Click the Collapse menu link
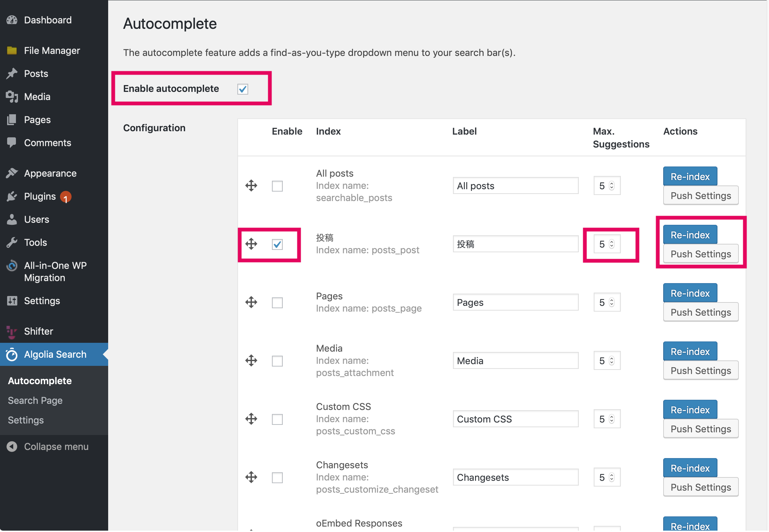Viewport: 769px width, 532px height. (56, 447)
